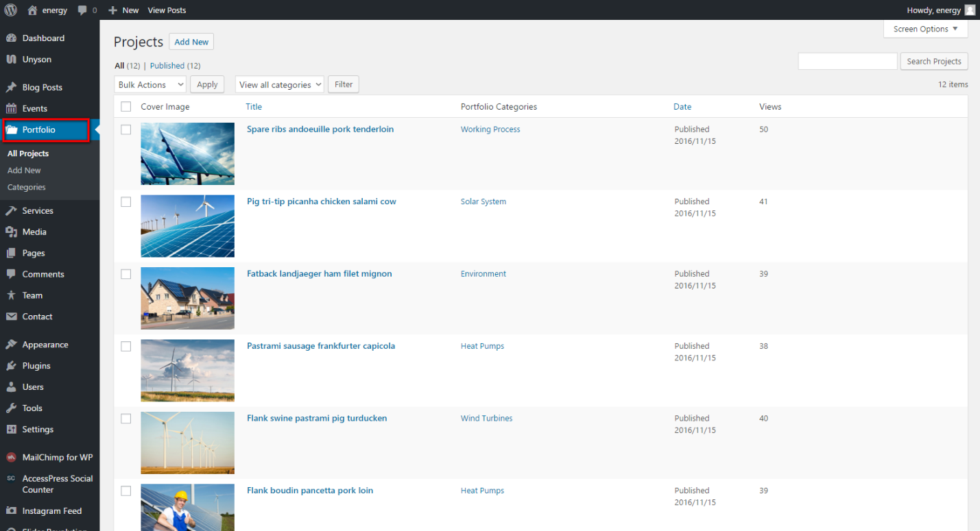Image resolution: width=980 pixels, height=531 pixels.
Task: Click the user avatar beside Howdy, energy
Action: tap(970, 10)
